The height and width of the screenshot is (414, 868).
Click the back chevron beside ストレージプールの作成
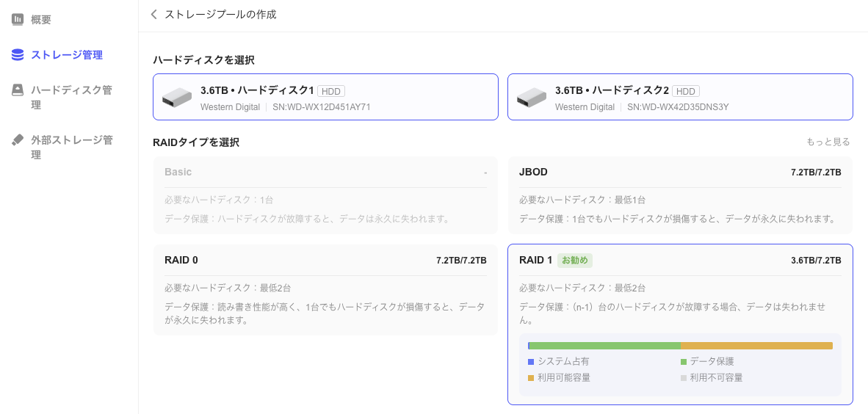[x=153, y=15]
